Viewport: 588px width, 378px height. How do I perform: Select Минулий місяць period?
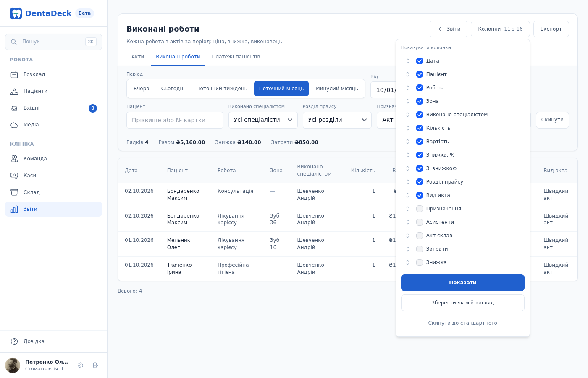pyautogui.click(x=337, y=89)
